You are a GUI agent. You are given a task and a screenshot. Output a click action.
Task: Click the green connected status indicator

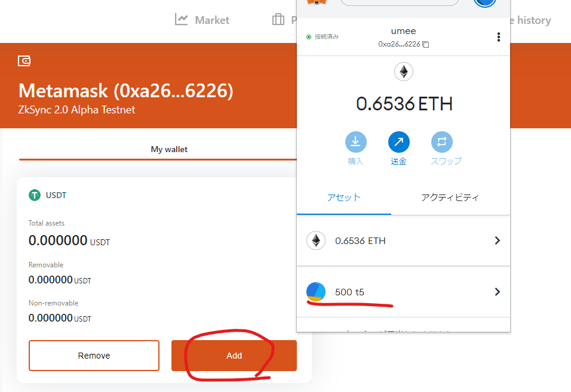309,37
